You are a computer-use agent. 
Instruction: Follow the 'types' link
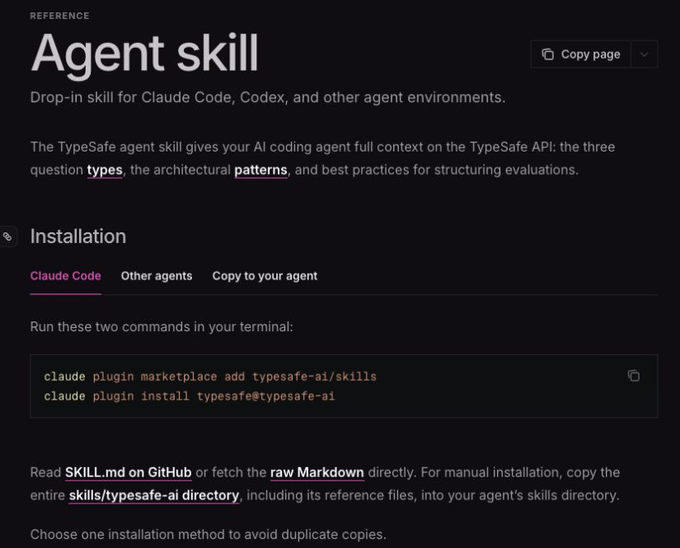point(105,170)
